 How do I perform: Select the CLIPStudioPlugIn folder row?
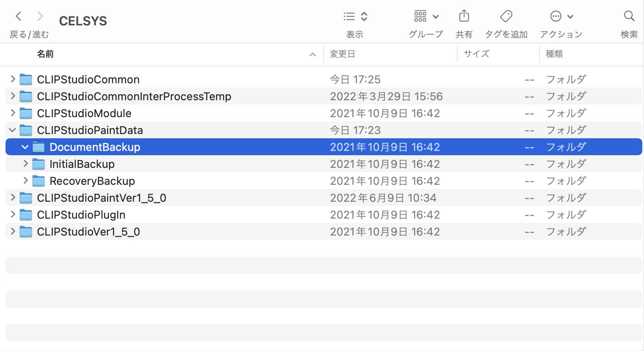coord(81,215)
